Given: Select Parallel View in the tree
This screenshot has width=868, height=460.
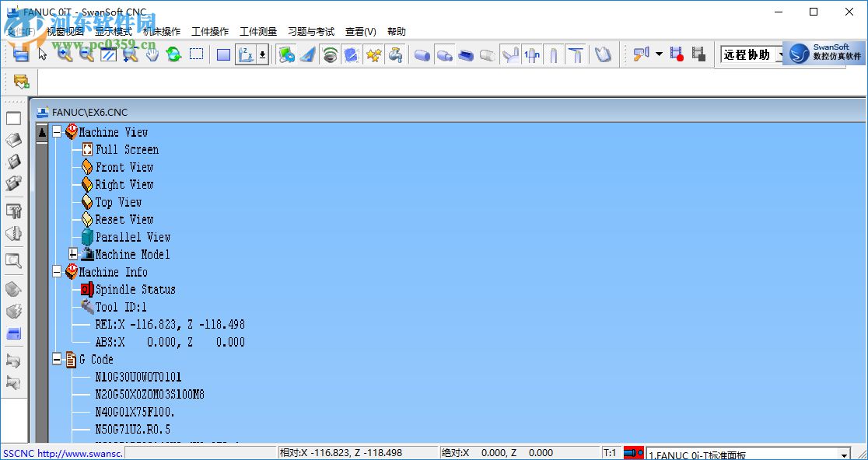Looking at the screenshot, I should (x=133, y=237).
